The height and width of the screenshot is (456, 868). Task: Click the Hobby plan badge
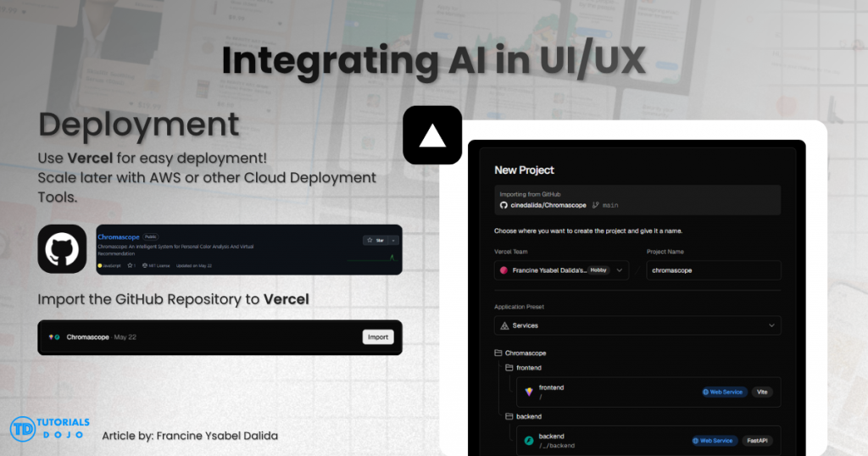click(x=598, y=270)
